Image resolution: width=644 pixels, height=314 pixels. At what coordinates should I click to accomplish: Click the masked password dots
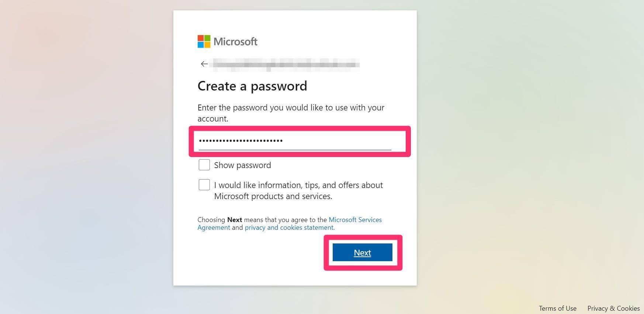[x=241, y=141]
